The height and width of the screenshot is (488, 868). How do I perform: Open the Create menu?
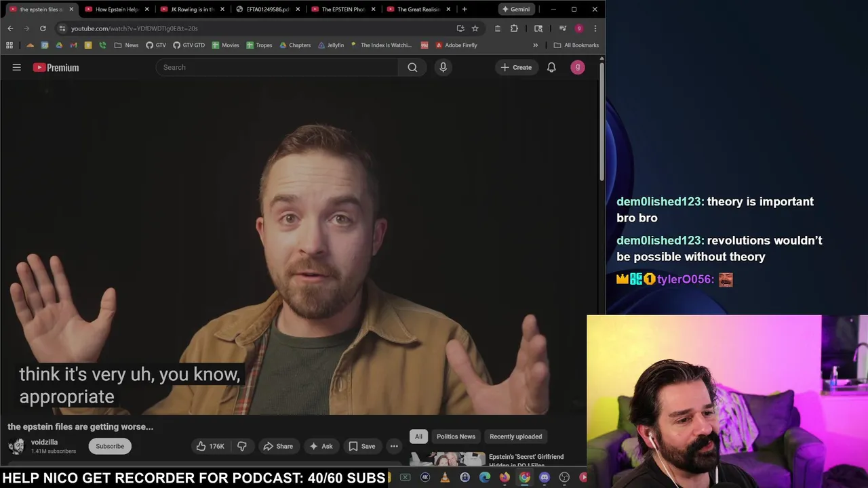pos(516,67)
